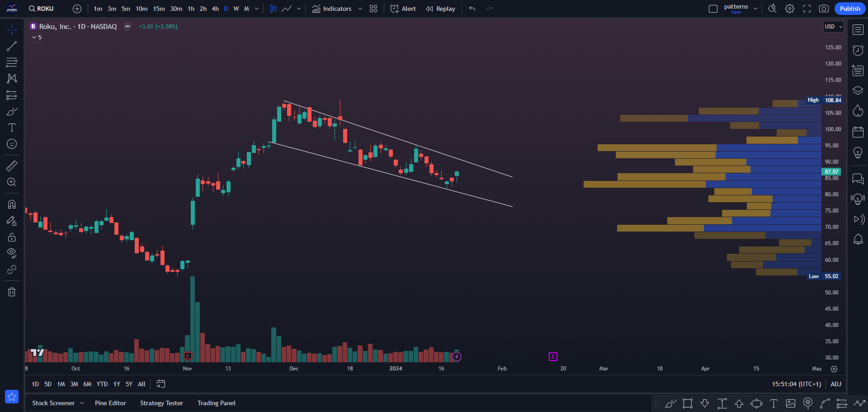Select the 4h timeframe
Image resolution: width=868 pixels, height=412 pixels.
215,9
